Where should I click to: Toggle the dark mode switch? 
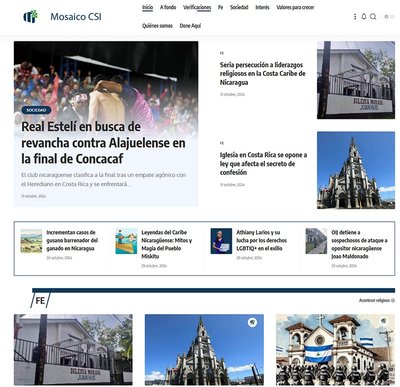389,17
